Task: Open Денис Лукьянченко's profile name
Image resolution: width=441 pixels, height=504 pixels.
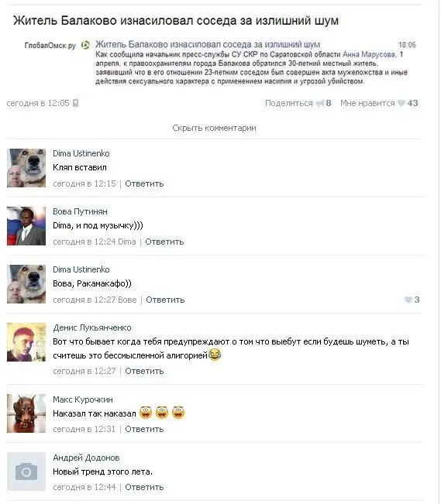Action: [92, 327]
